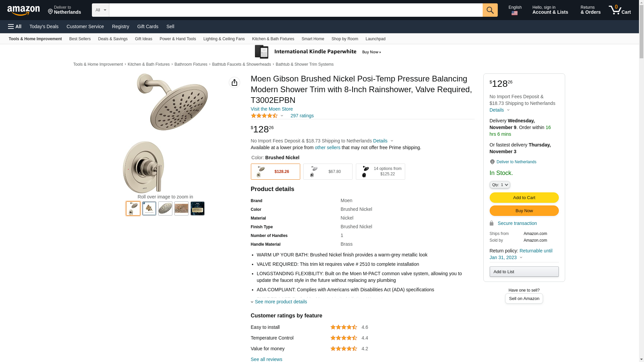Viewport: 644px width, 362px height.
Task: Click the US flag language icon
Action: click(515, 13)
